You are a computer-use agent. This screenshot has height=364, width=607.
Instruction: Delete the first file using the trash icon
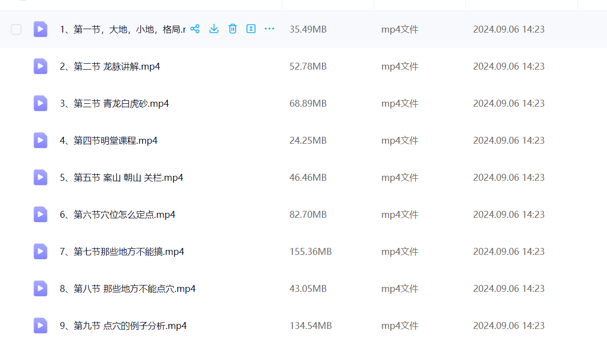pyautogui.click(x=233, y=29)
